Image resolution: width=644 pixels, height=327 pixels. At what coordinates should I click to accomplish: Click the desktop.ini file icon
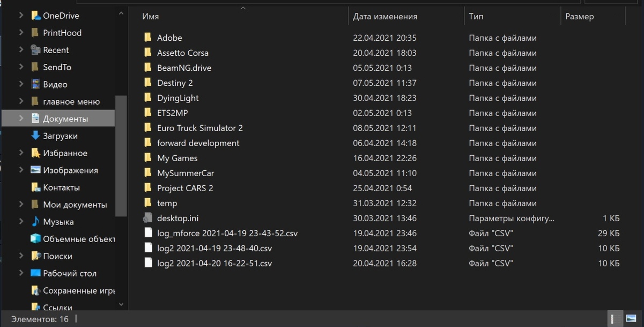coord(148,218)
